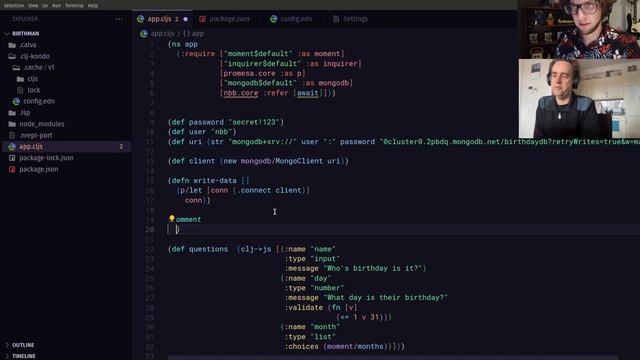Click the "write-data" function name
Screen dimensions: 640x360
215,180
